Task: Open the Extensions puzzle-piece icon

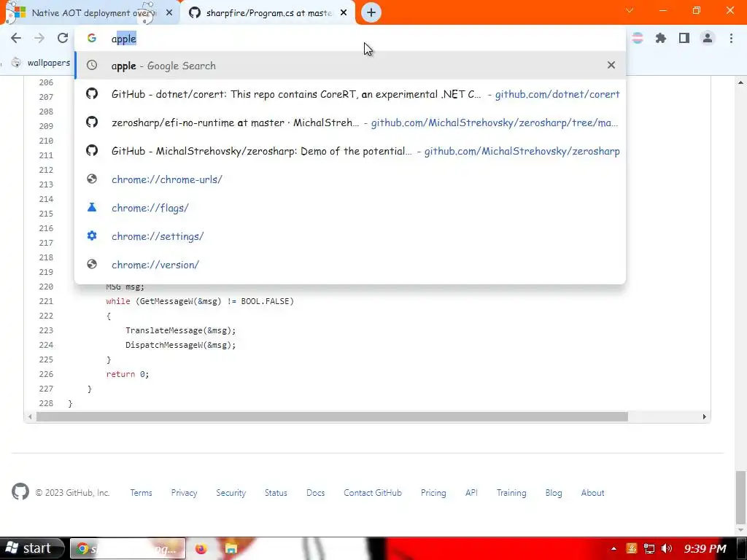Action: click(x=661, y=38)
